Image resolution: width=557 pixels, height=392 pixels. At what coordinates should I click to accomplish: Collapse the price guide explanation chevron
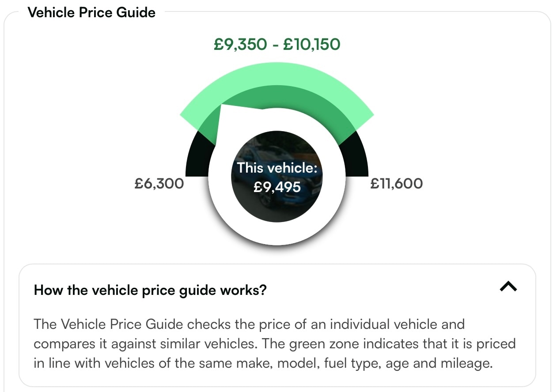pyautogui.click(x=508, y=287)
